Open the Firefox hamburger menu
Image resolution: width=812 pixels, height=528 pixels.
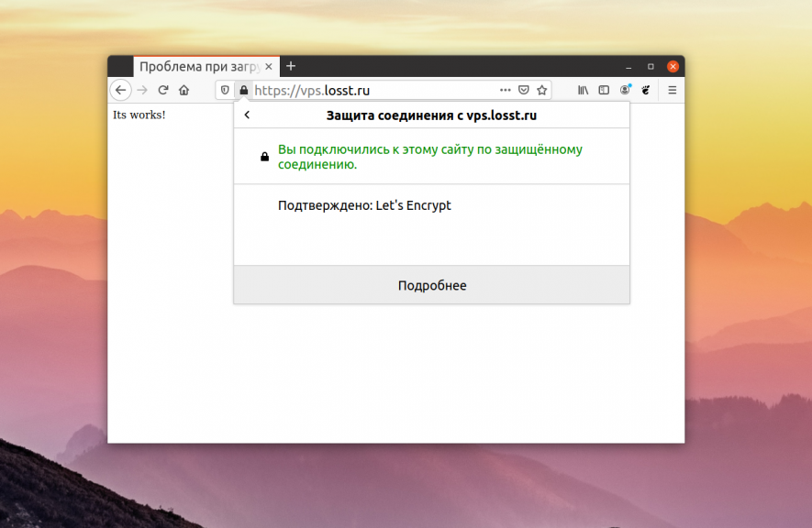(x=672, y=90)
